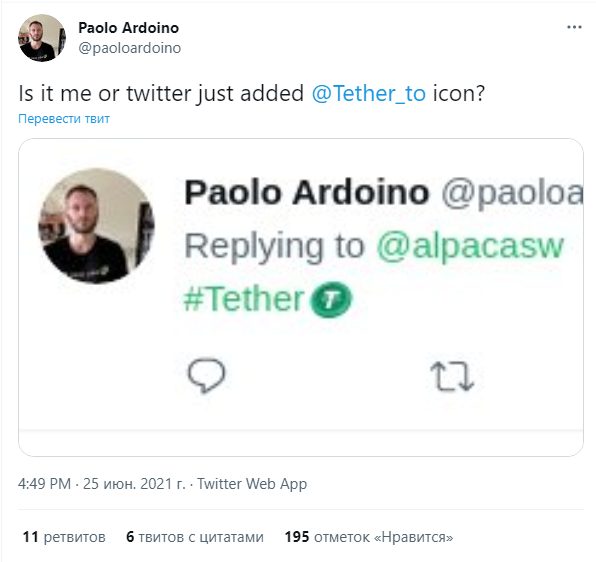Image resolution: width=596 pixels, height=562 pixels.
Task: Click Перевести твит translate link
Action: tap(64, 119)
